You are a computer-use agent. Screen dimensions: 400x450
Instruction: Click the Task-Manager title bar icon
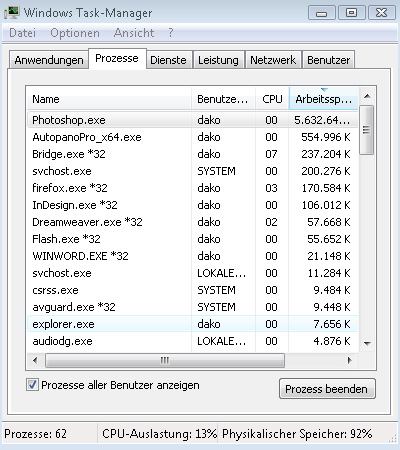(11, 13)
